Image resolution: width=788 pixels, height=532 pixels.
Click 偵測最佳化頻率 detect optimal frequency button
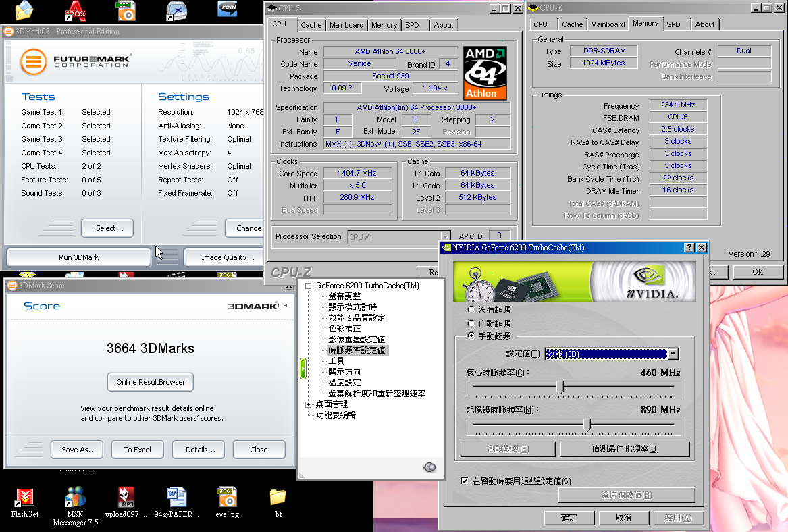(625, 448)
